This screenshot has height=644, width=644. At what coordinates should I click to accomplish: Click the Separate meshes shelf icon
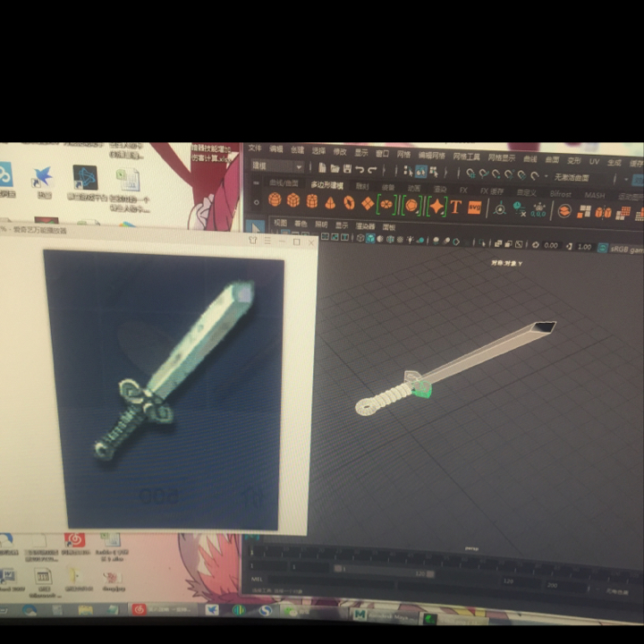pos(584,211)
